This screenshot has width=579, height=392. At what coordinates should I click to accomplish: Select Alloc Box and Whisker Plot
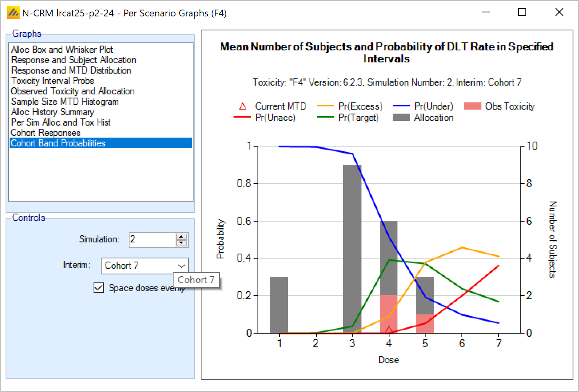[x=62, y=50]
